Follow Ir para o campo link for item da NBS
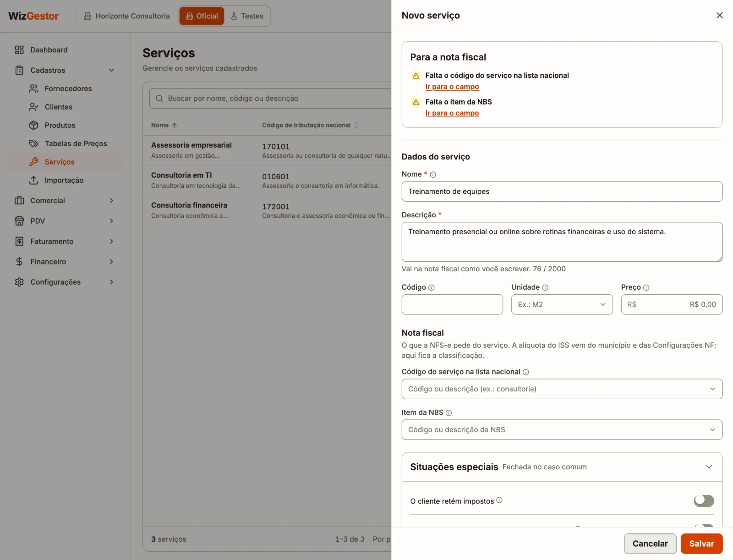 click(452, 113)
